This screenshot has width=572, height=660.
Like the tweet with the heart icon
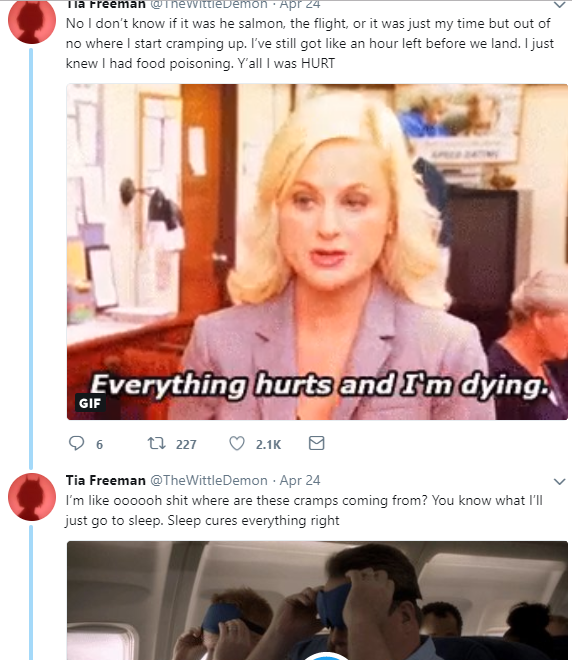pos(237,443)
